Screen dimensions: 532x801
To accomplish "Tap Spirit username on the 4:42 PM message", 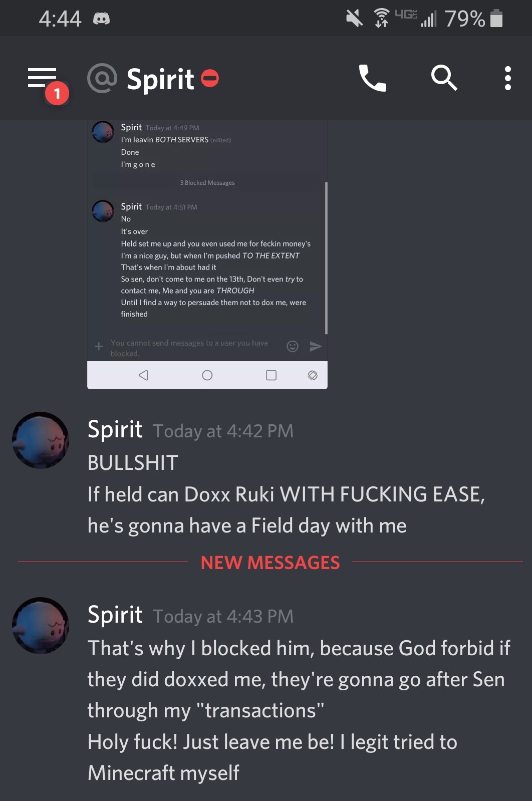I will 115,430.
